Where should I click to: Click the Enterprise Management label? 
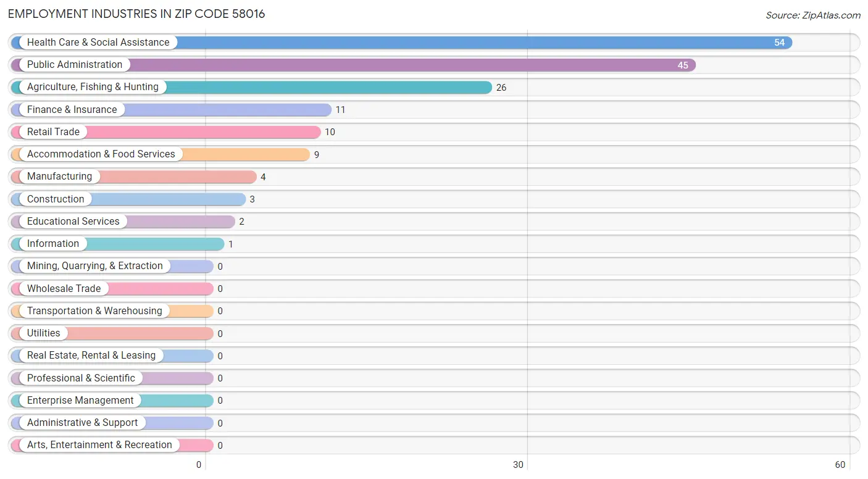click(x=80, y=401)
